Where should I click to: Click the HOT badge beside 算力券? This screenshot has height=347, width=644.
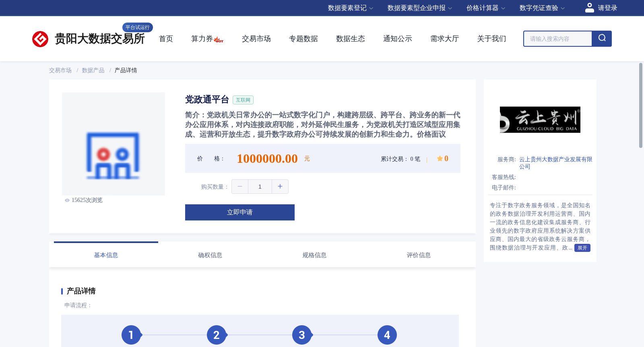(219, 40)
